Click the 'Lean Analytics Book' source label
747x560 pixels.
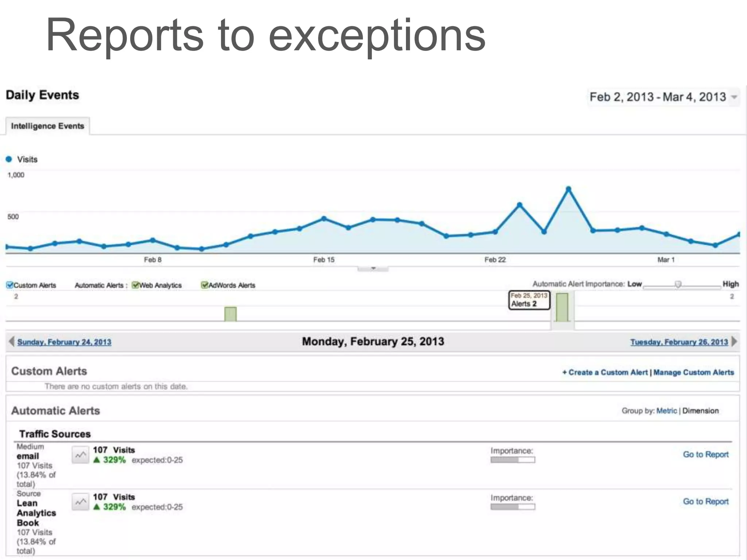(x=36, y=513)
